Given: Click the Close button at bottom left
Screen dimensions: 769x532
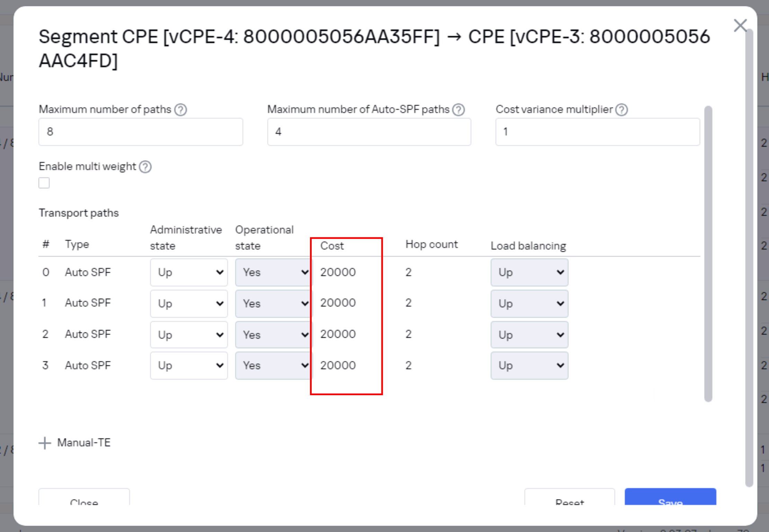Looking at the screenshot, I should 84,498.
